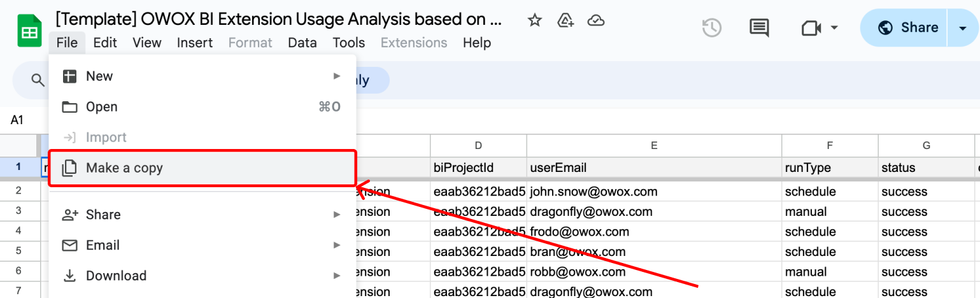Open the Format menu
This screenshot has height=298, width=980.
click(250, 43)
